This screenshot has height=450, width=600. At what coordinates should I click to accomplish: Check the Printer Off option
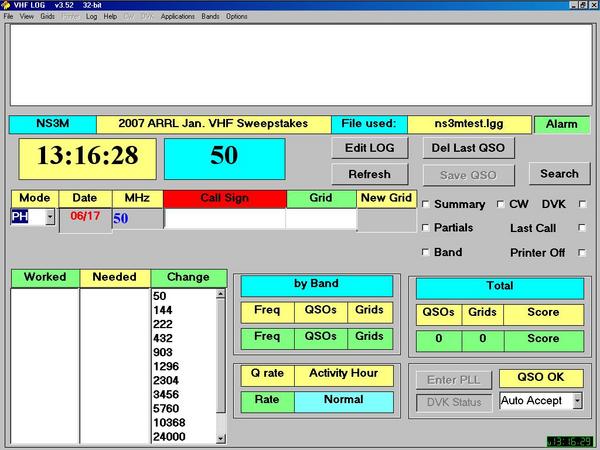(x=582, y=253)
